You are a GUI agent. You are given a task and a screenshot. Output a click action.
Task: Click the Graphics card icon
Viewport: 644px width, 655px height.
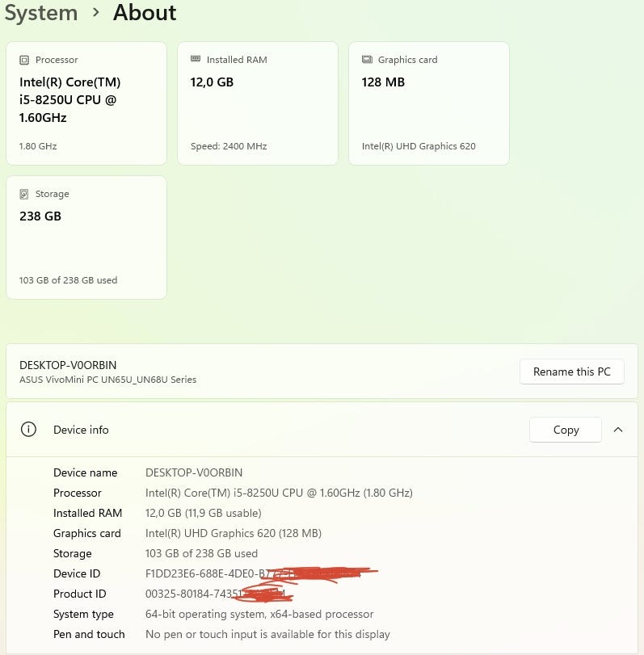(367, 59)
